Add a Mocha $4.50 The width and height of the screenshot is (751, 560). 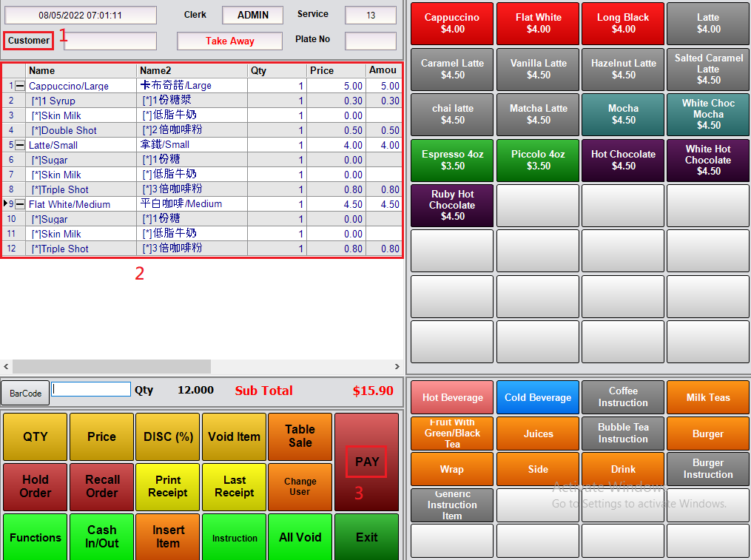pyautogui.click(x=623, y=115)
